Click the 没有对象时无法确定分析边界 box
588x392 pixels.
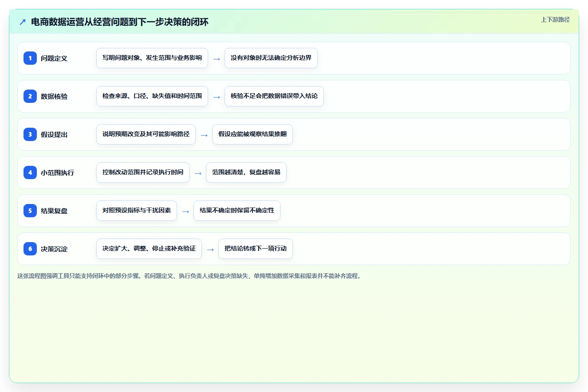(271, 58)
